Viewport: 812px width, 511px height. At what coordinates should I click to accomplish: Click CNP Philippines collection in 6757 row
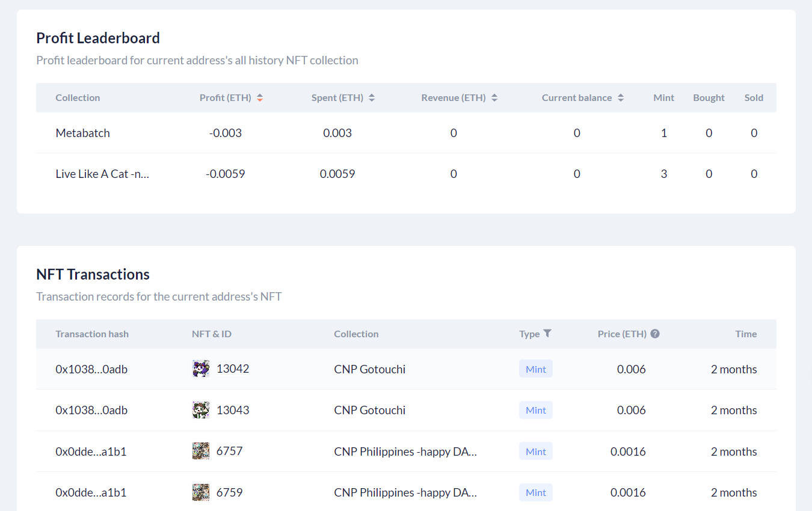click(x=405, y=451)
